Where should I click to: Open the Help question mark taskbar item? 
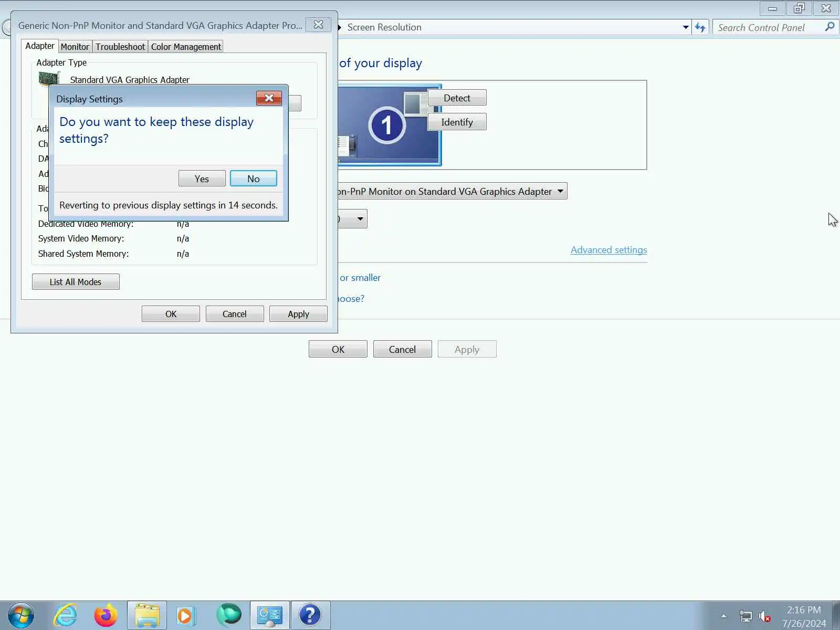(x=310, y=615)
